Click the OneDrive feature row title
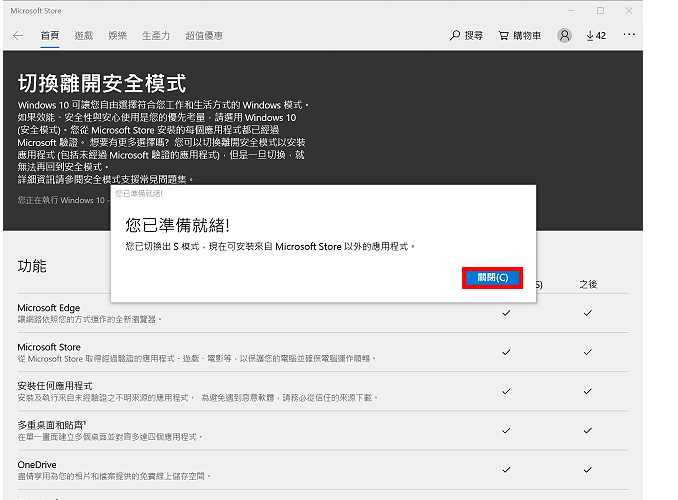 tap(37, 465)
